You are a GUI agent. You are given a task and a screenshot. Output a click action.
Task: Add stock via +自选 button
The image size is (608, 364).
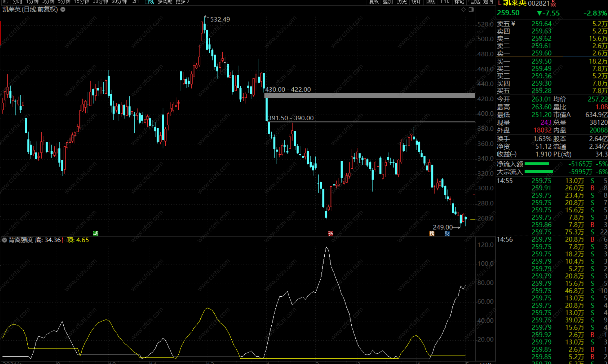(x=474, y=2)
